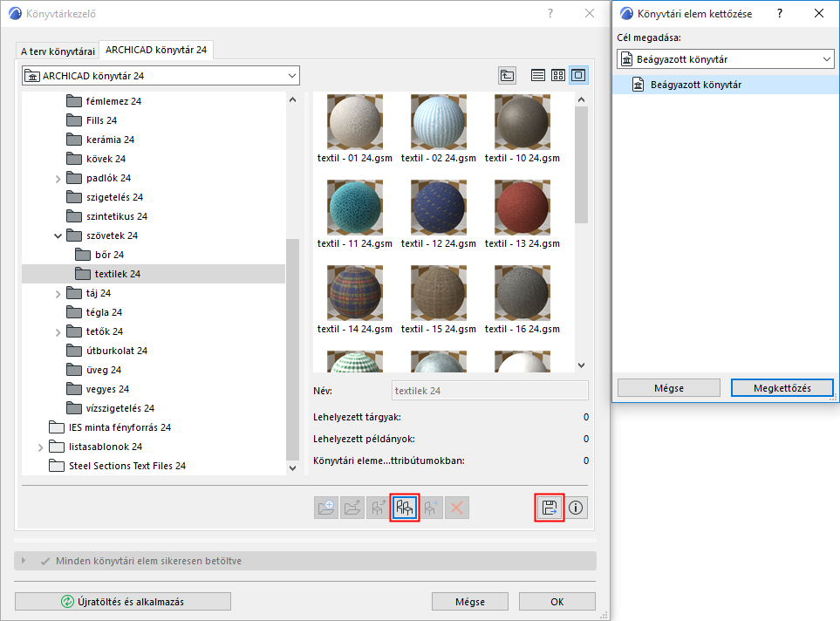Select the Steel Sections Text Files 24 folder
This screenshot has width=840, height=621.
click(118, 466)
